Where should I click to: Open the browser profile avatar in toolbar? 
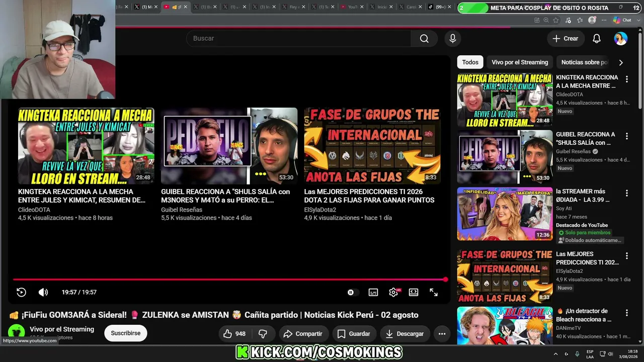[592, 20]
